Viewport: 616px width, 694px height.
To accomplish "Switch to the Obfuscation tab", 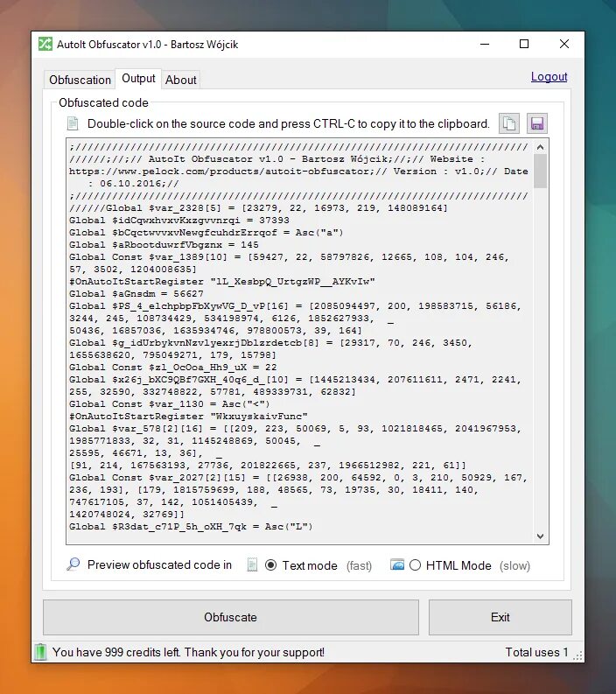I will 80,81.
